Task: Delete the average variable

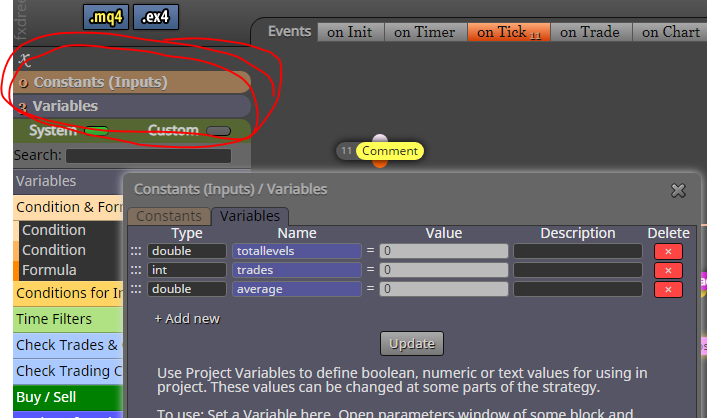Action: tap(668, 289)
